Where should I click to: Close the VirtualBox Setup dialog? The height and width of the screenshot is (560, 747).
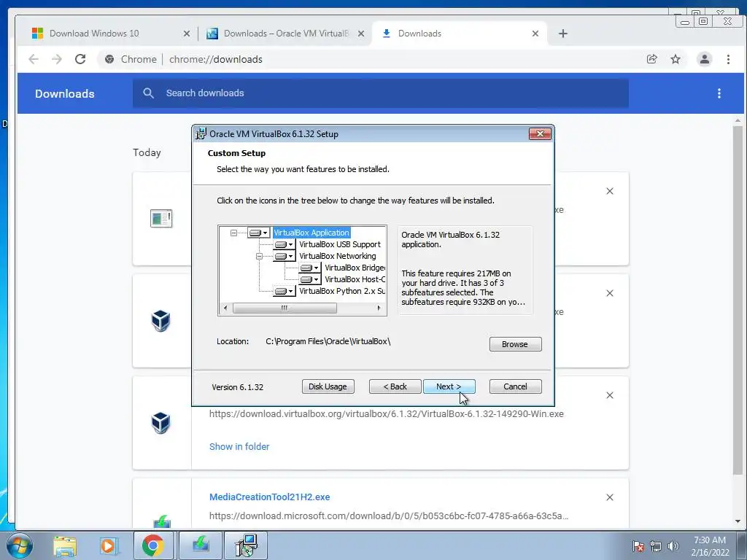tap(540, 134)
